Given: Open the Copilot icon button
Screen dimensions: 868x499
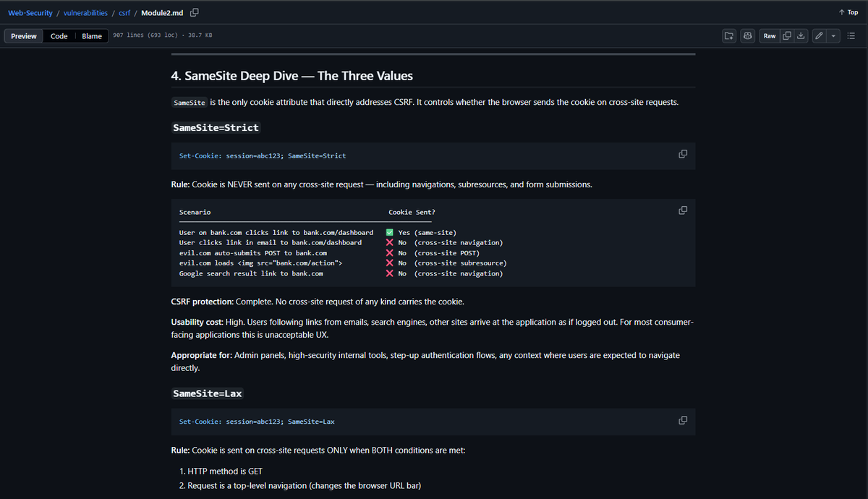Looking at the screenshot, I should pos(748,36).
